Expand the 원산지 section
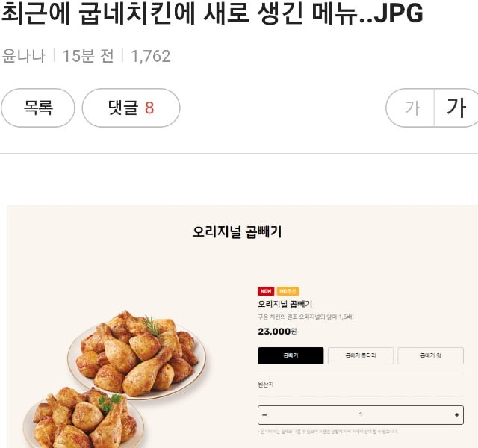Image resolution: width=478 pixels, height=448 pixels. tap(361, 385)
